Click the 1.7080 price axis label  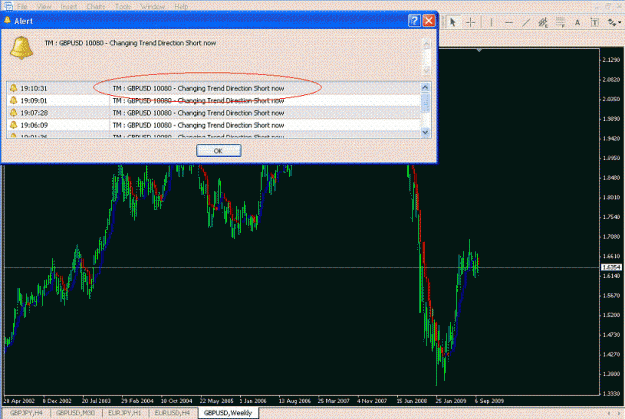coord(611,236)
